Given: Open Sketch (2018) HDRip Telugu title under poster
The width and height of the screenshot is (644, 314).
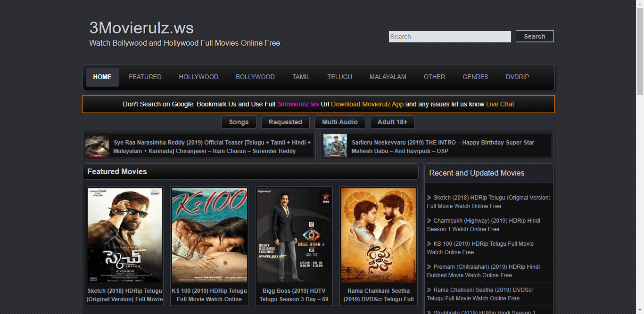Looking at the screenshot, I should tap(124, 295).
